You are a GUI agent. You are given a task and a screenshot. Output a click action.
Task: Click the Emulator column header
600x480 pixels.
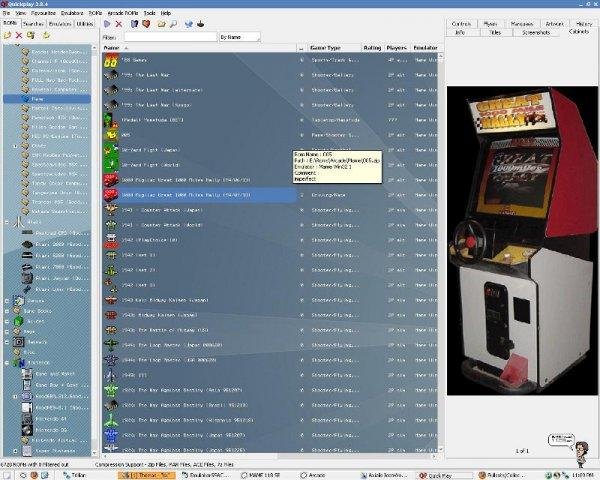(425, 48)
